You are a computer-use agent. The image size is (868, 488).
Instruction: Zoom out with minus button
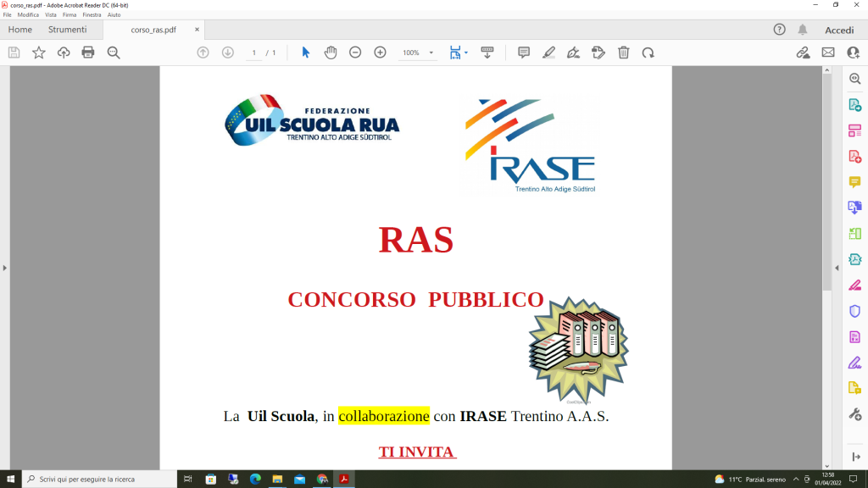click(x=355, y=53)
